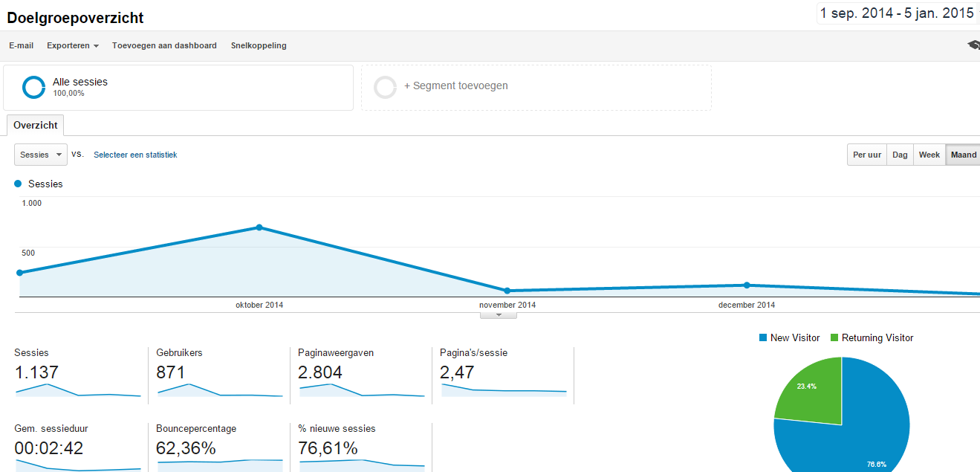The height and width of the screenshot is (472, 980).
Task: Click the Sessies sparkline under 1.137
Action: tap(78, 390)
